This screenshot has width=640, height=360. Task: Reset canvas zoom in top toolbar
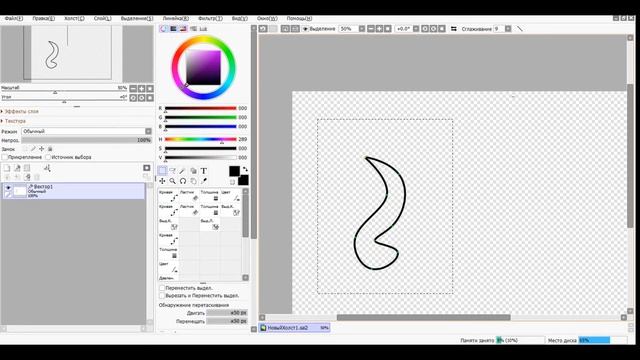pyautogui.click(x=388, y=29)
